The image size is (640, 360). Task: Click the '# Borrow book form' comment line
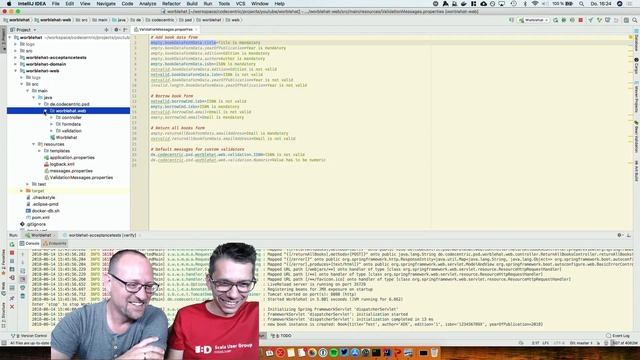click(x=172, y=96)
